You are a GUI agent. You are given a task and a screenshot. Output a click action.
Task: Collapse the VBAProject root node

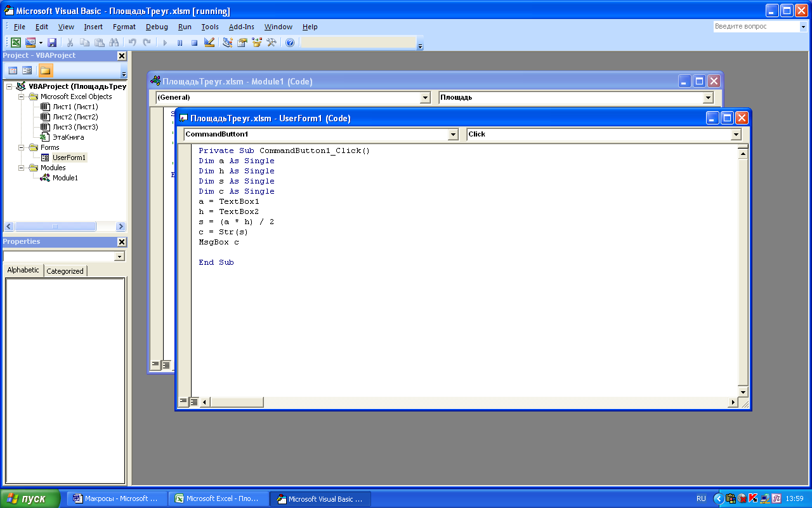pyautogui.click(x=9, y=86)
